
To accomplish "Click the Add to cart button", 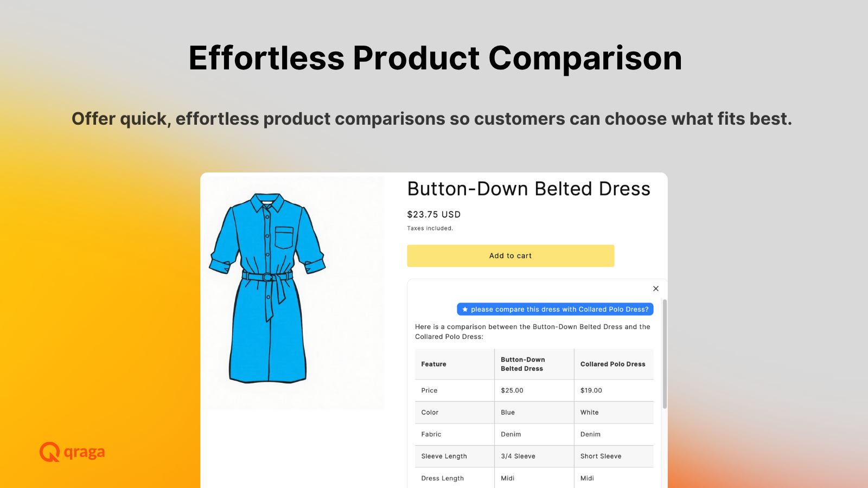I will coord(510,256).
